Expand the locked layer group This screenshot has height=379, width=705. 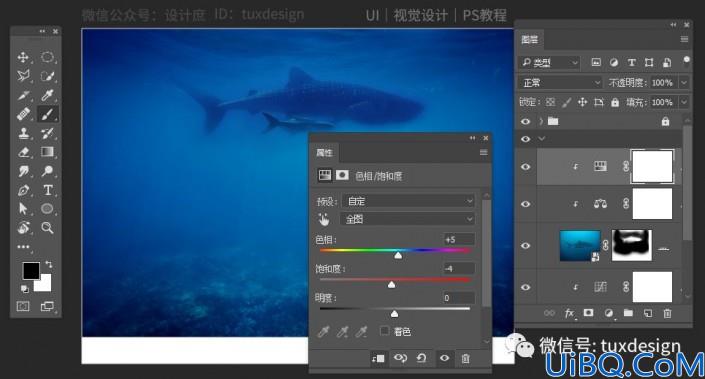pyautogui.click(x=541, y=121)
